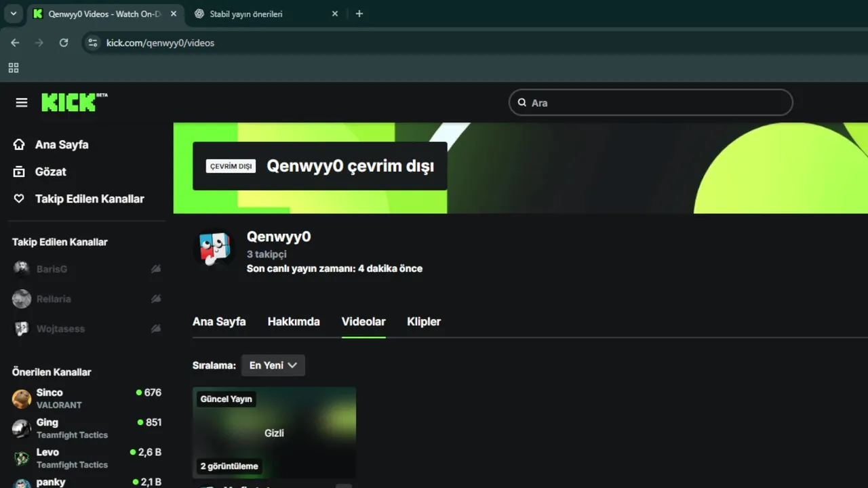Screen dimensions: 868x488
Task: Go to Ana Sayfa in sidebar
Action: tap(62, 144)
